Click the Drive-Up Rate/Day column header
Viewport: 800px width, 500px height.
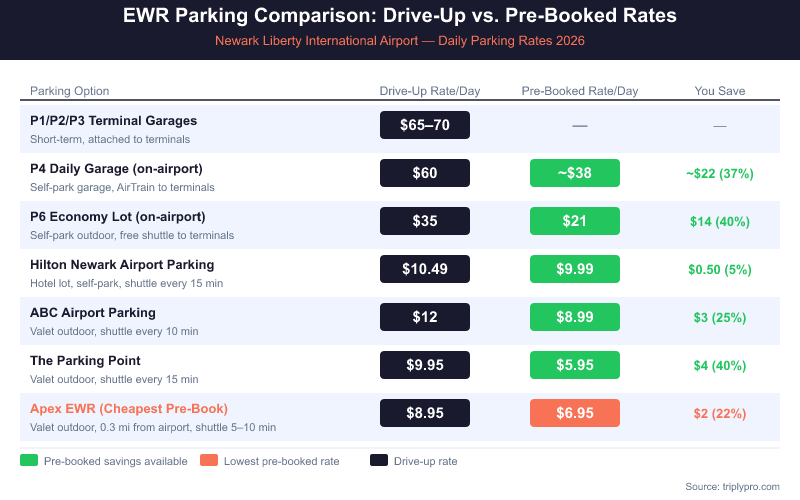click(430, 91)
